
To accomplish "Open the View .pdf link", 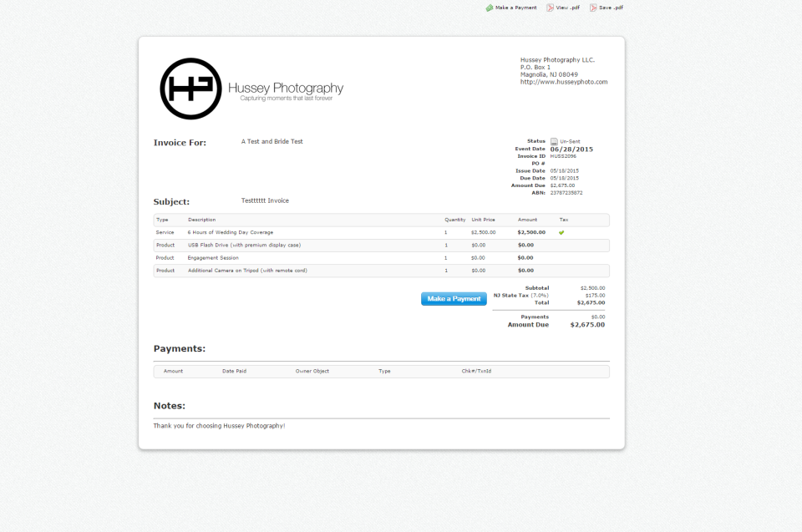I will 568,8.
